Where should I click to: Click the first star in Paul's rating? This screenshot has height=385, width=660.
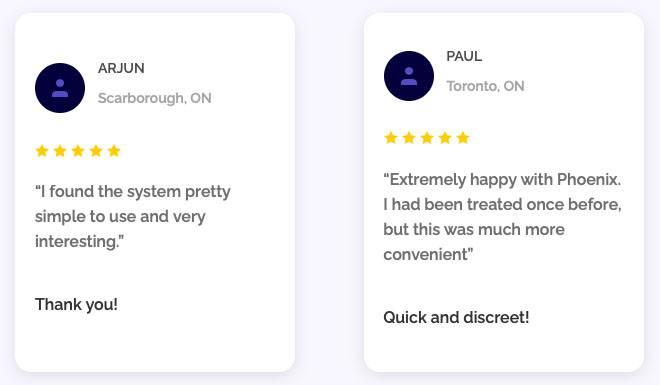point(391,138)
